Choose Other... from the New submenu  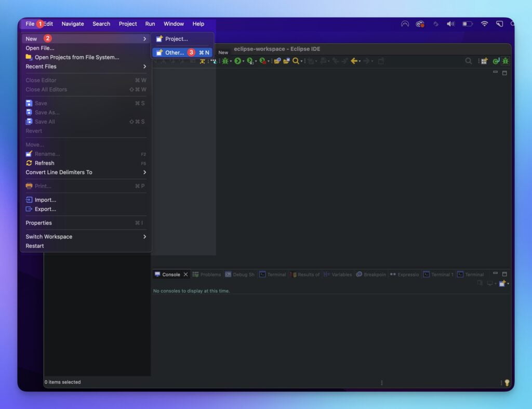coord(182,52)
